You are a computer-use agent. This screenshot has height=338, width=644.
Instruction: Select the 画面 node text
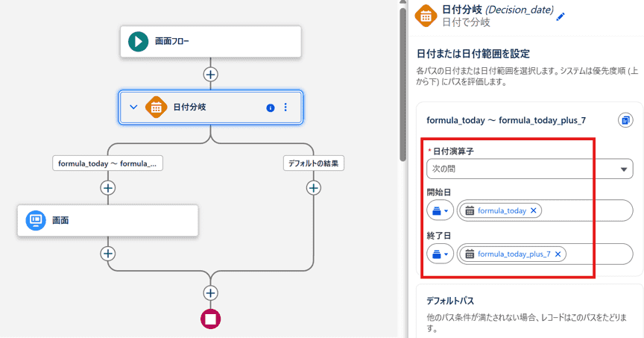60,221
